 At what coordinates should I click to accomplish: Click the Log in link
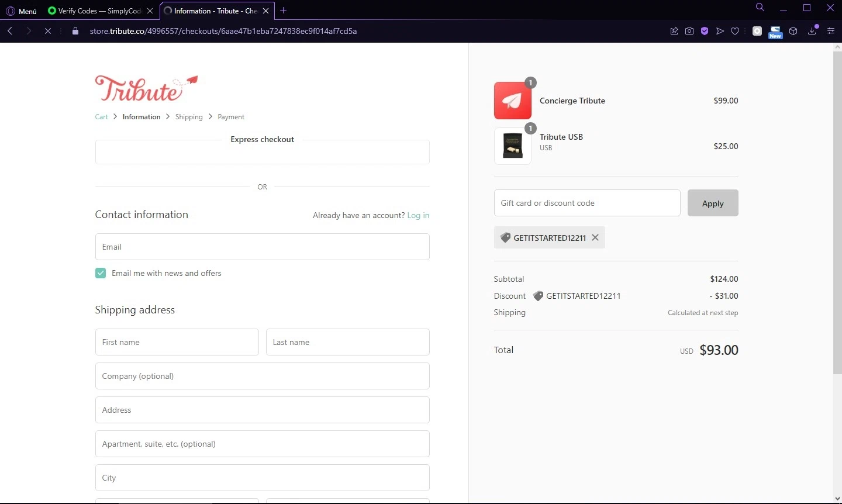click(x=418, y=215)
